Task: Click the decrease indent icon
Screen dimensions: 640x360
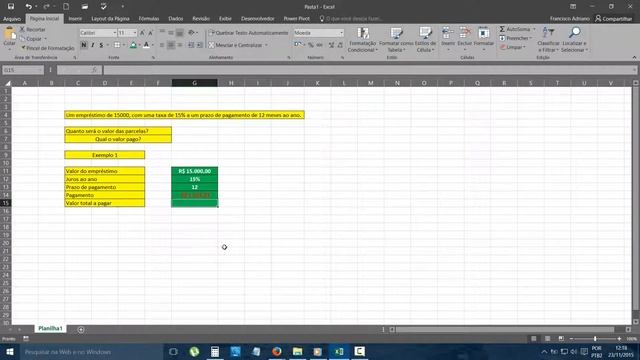Action: coord(191,45)
